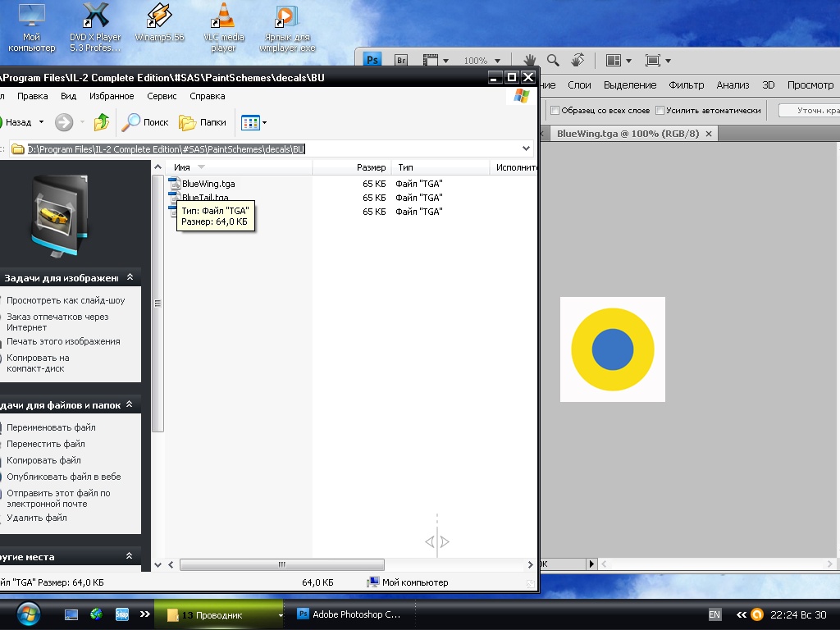Click the Explorer horizontal scrollbar thumb
Image resolution: width=840 pixels, height=630 pixels.
coord(282,564)
